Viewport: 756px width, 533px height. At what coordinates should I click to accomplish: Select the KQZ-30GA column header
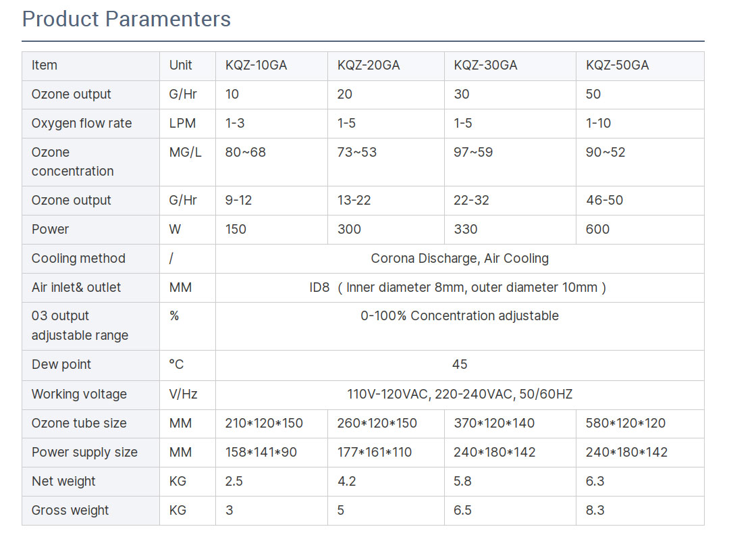[x=510, y=66]
